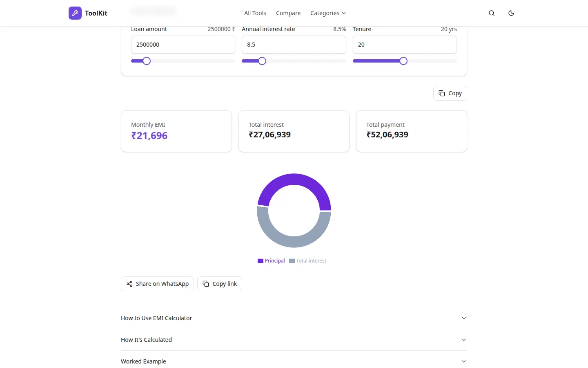Click the Loan amount slider handle

147,61
